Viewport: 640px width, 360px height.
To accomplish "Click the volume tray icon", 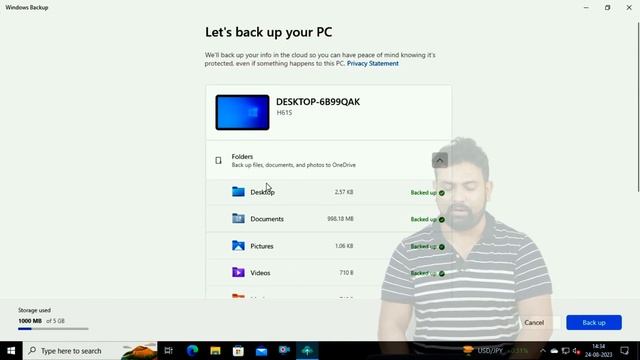I will point(576,351).
